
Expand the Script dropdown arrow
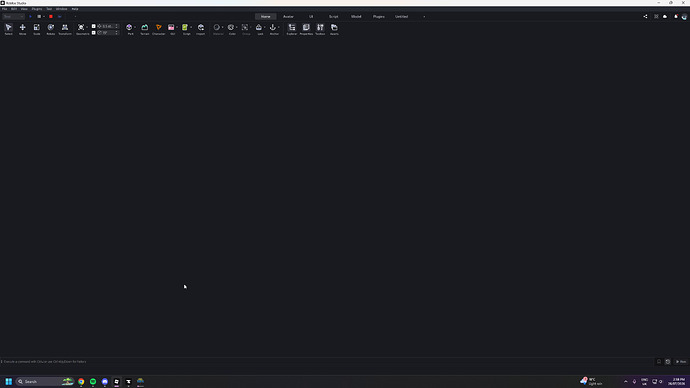(191, 27)
